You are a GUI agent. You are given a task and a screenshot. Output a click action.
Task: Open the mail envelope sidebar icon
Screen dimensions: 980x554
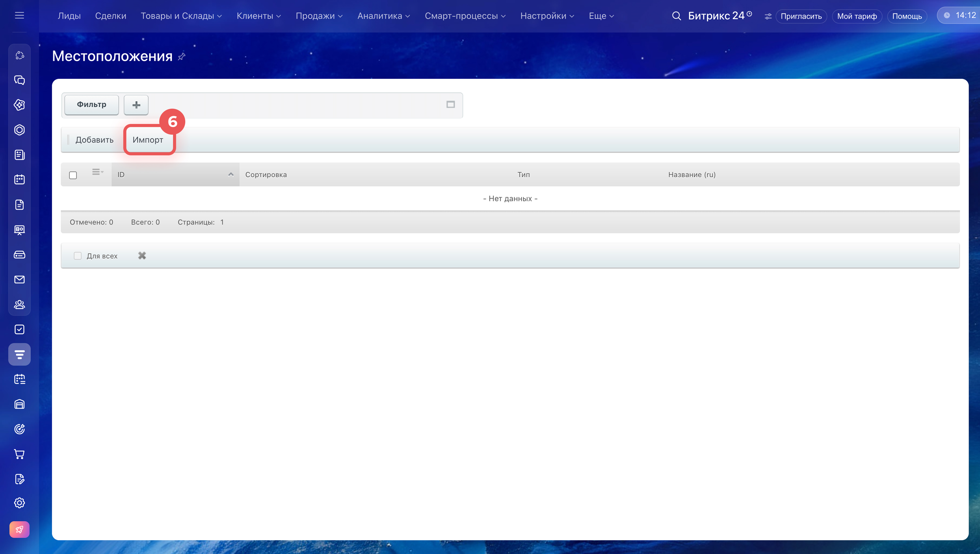[x=19, y=280]
